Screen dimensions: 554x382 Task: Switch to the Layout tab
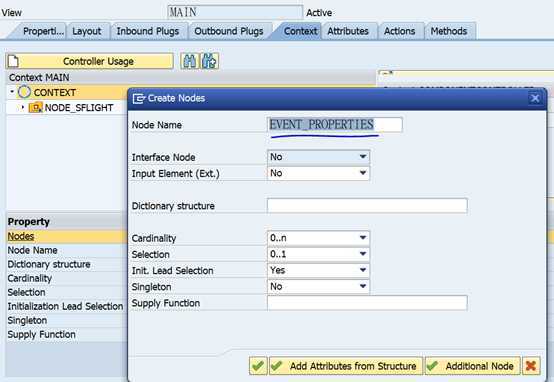[87, 31]
